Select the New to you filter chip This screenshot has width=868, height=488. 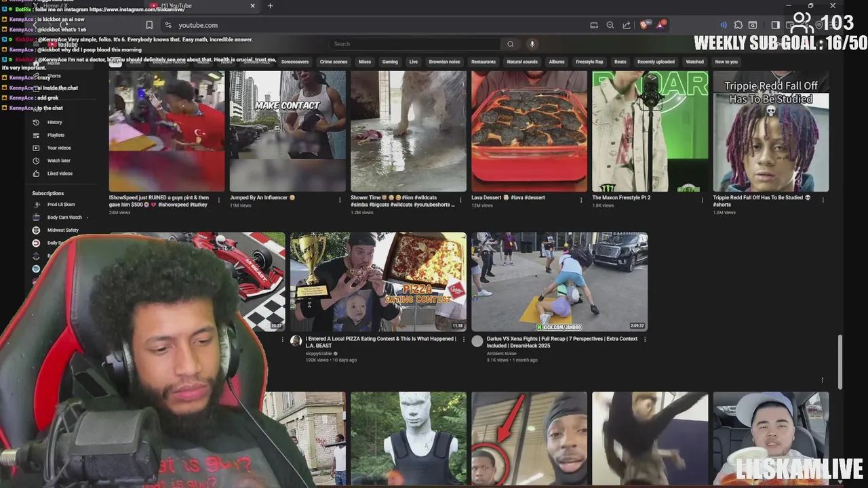click(x=726, y=62)
